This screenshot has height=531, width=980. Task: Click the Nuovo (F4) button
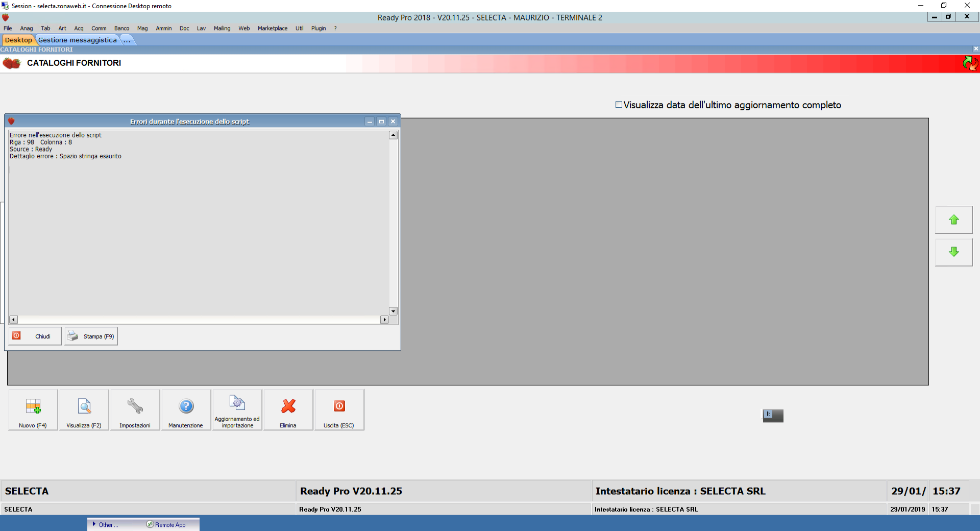tap(33, 410)
